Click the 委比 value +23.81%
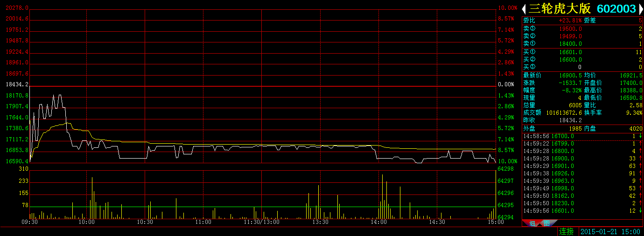 570,21
